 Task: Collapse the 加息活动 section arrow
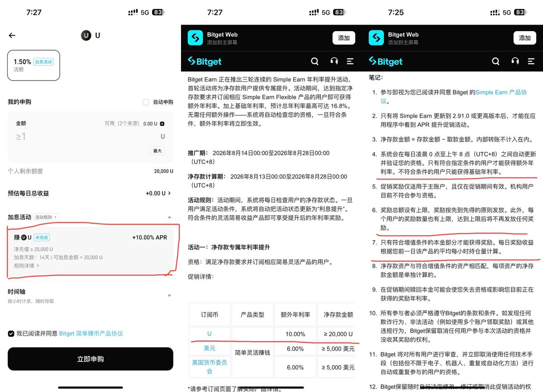(x=169, y=217)
